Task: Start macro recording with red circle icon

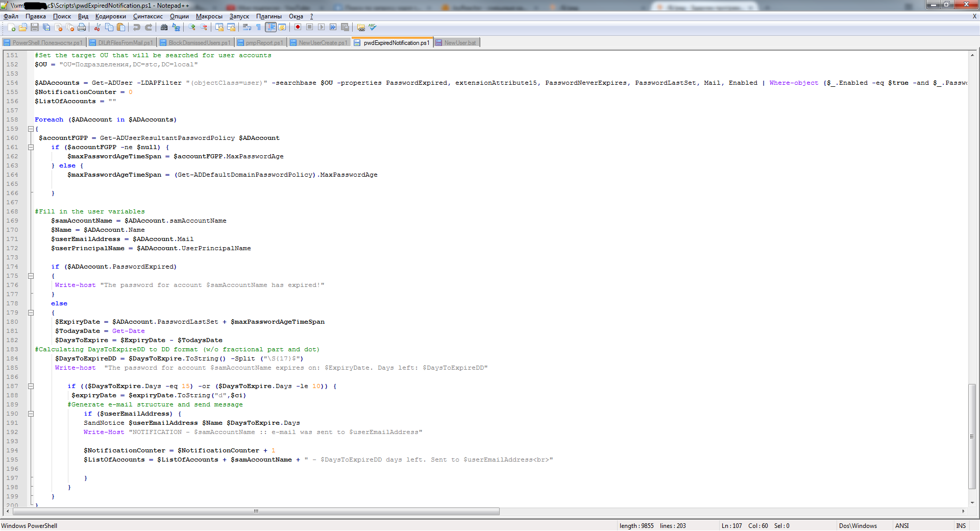Action: click(x=298, y=28)
